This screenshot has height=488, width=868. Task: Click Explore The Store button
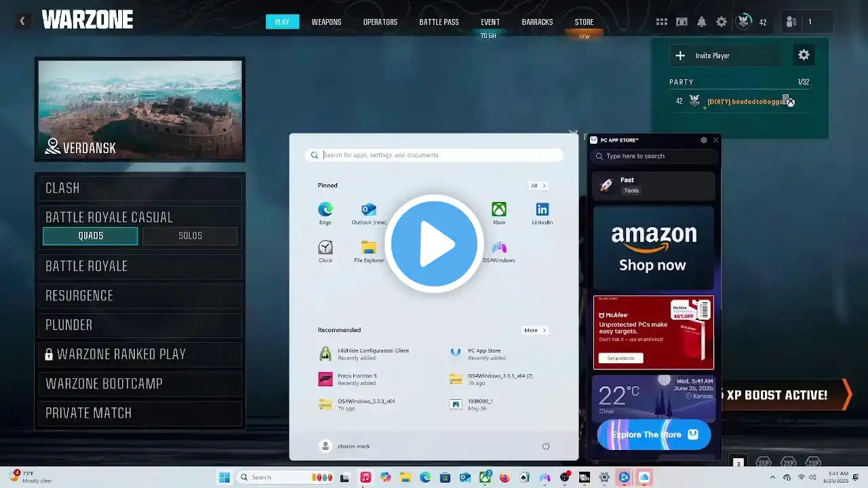[654, 434]
